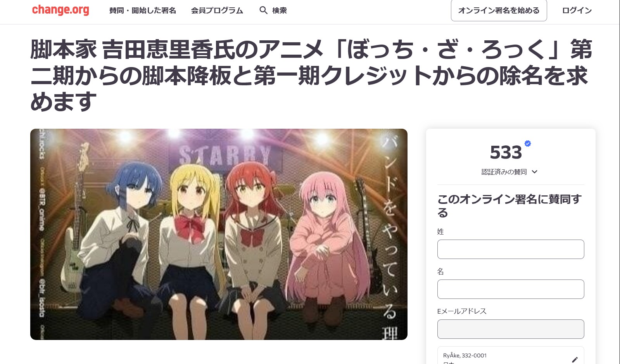Focus the Eメールアドレス input field
This screenshot has height=364, width=620.
click(x=511, y=329)
